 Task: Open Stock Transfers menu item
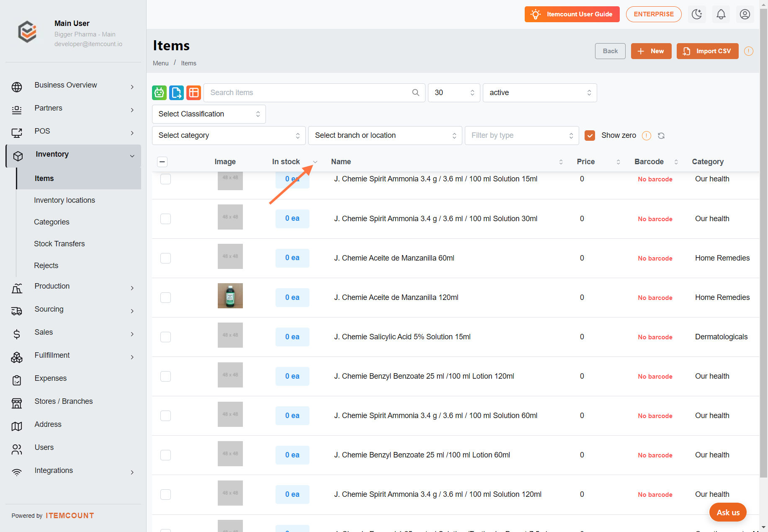(x=59, y=244)
